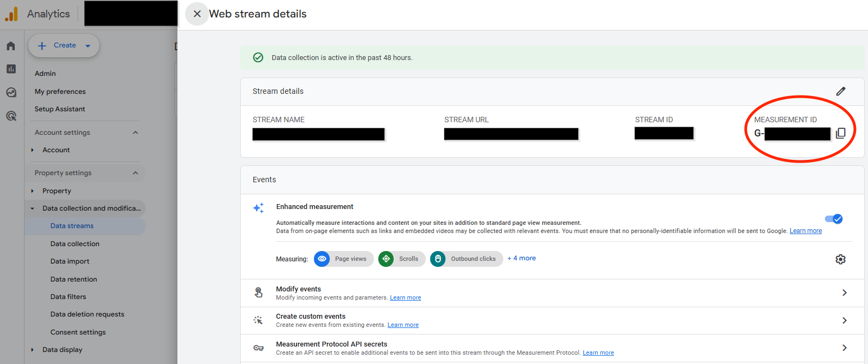Select Admin in the left menu

45,74
